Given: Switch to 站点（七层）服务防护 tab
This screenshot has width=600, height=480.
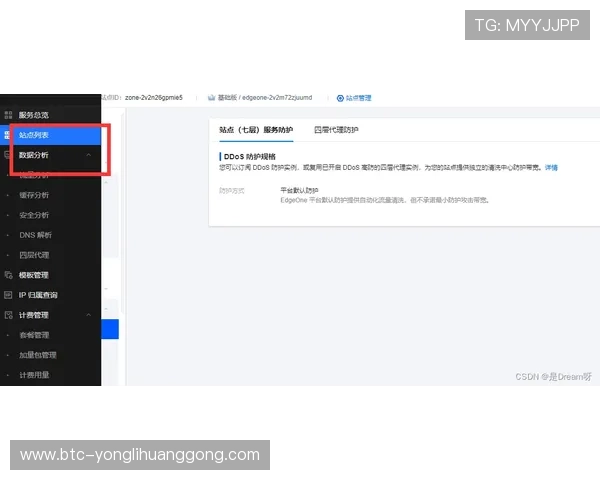Looking at the screenshot, I should (256, 130).
